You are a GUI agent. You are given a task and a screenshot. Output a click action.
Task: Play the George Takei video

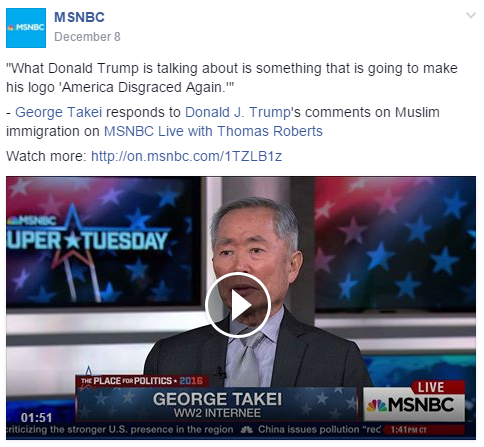[237, 305]
